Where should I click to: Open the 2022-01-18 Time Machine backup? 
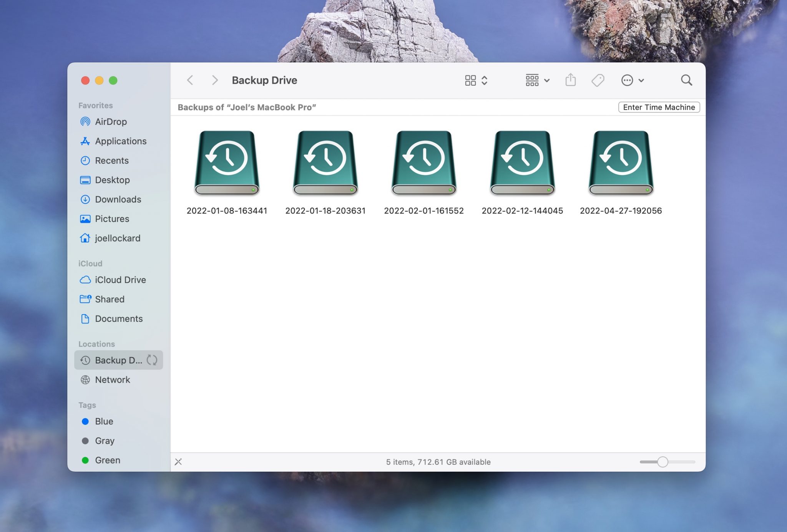pyautogui.click(x=325, y=163)
